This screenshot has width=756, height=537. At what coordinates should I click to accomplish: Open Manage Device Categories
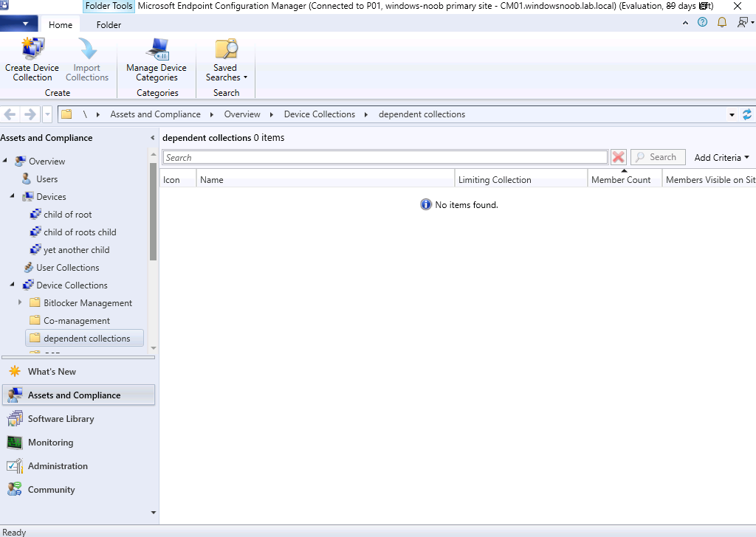click(157, 59)
